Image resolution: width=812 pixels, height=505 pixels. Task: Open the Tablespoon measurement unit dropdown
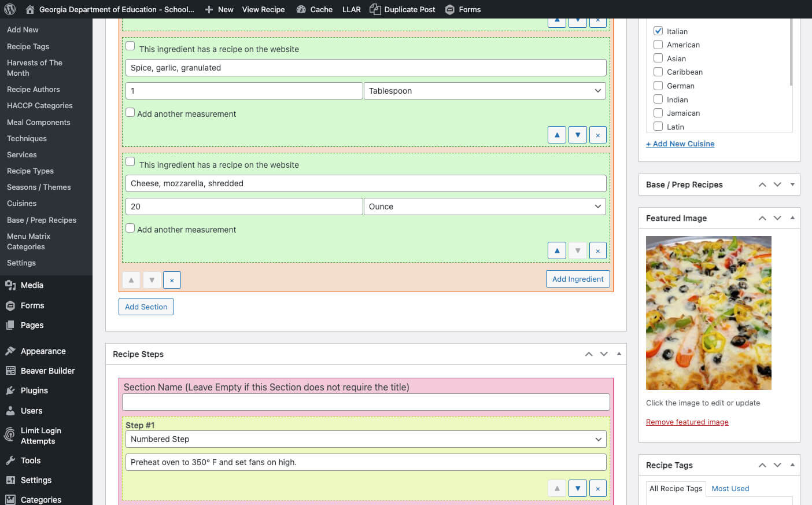[485, 91]
